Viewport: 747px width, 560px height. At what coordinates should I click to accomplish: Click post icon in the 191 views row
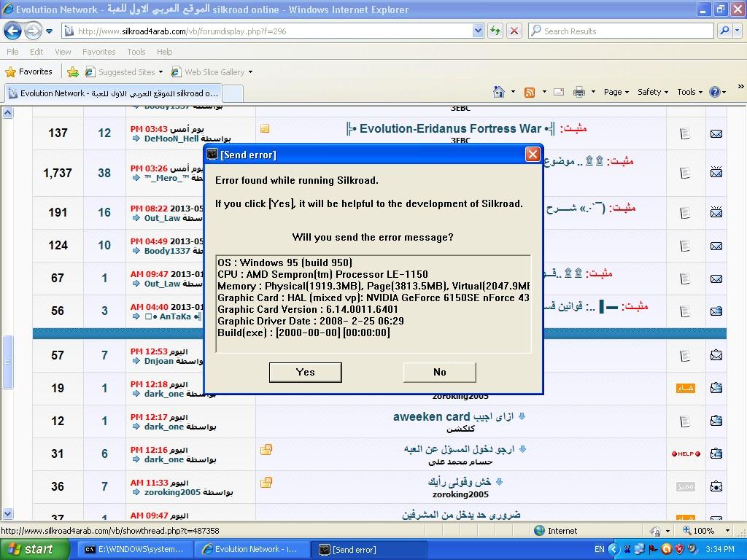pyautogui.click(x=684, y=213)
